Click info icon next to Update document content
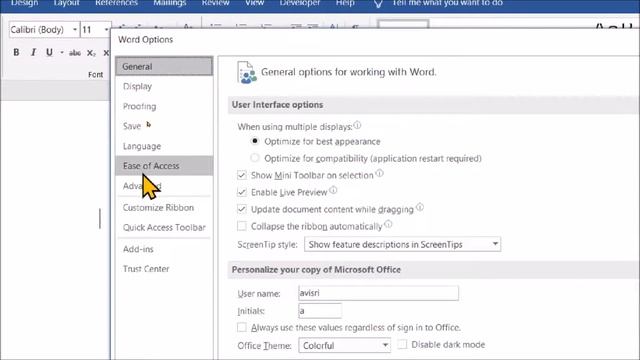The image size is (640, 360). coord(420,207)
